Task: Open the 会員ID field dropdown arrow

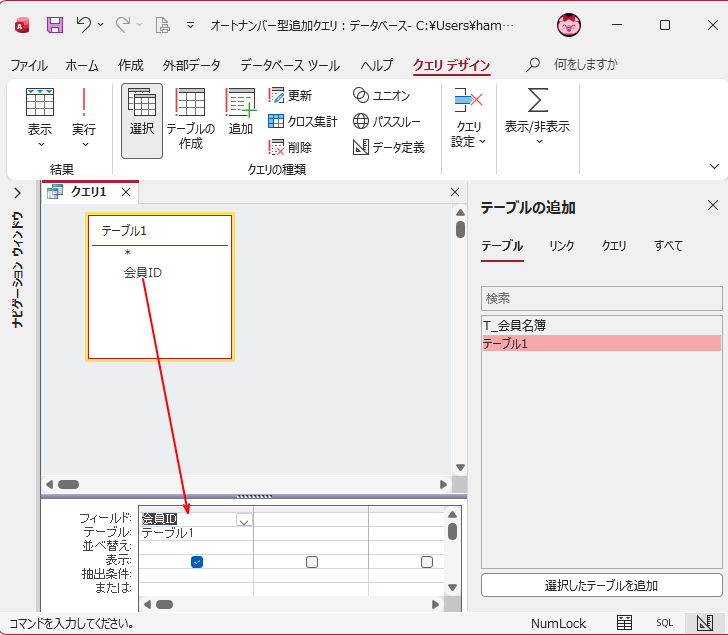Action: click(244, 520)
